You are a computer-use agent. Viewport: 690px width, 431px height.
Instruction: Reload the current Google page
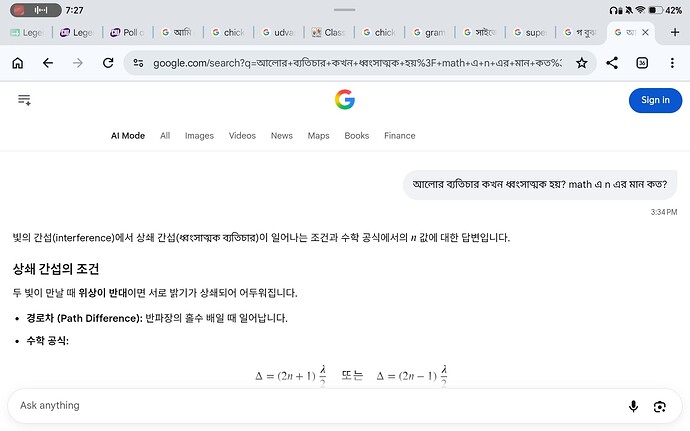pyautogui.click(x=108, y=63)
